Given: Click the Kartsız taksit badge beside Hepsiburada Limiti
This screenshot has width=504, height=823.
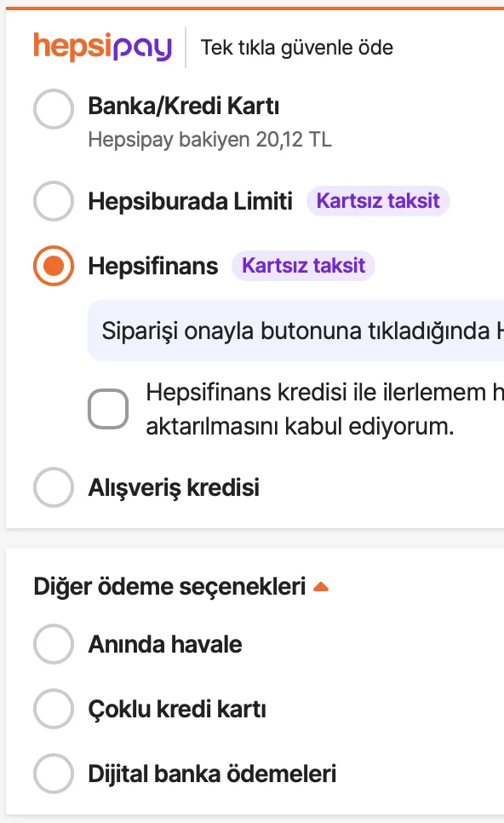Looking at the screenshot, I should (x=378, y=200).
